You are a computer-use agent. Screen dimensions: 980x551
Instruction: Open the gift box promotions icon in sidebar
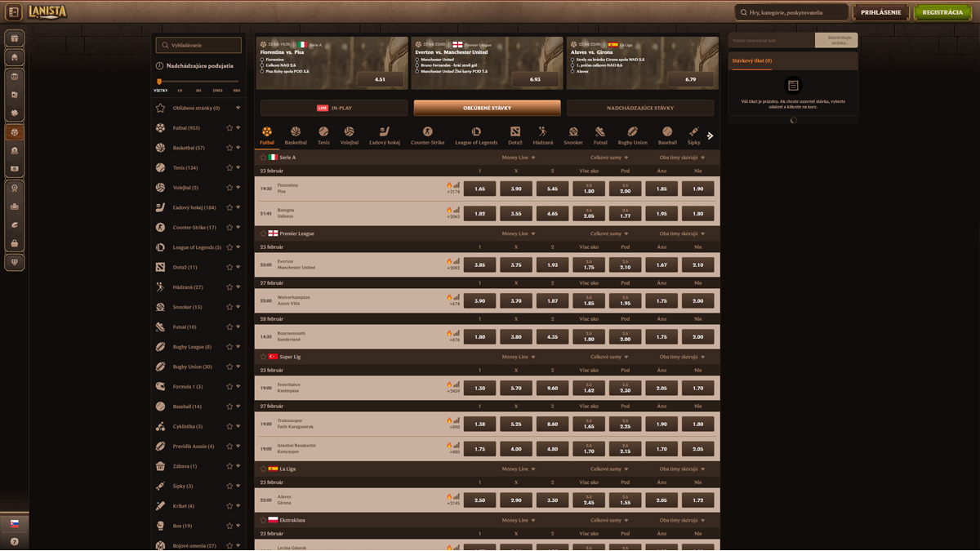[x=14, y=38]
